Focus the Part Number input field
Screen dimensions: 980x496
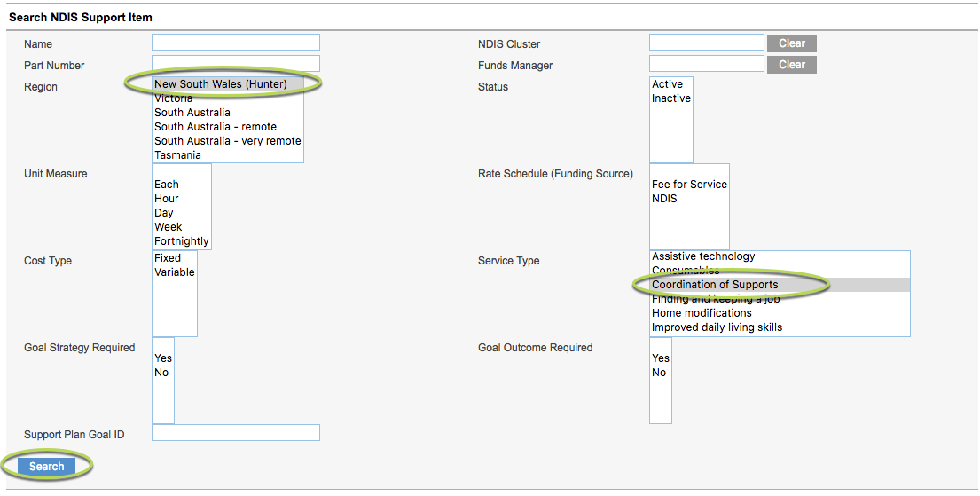[x=236, y=63]
